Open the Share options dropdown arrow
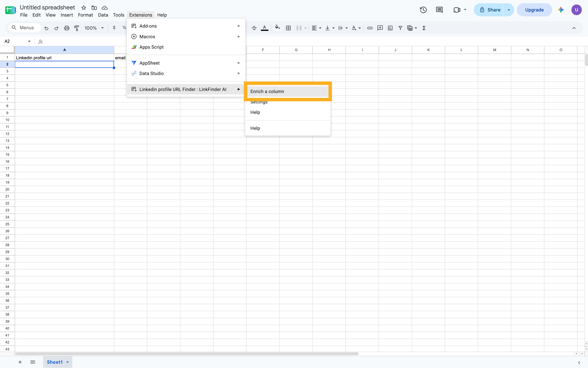 [x=509, y=10]
